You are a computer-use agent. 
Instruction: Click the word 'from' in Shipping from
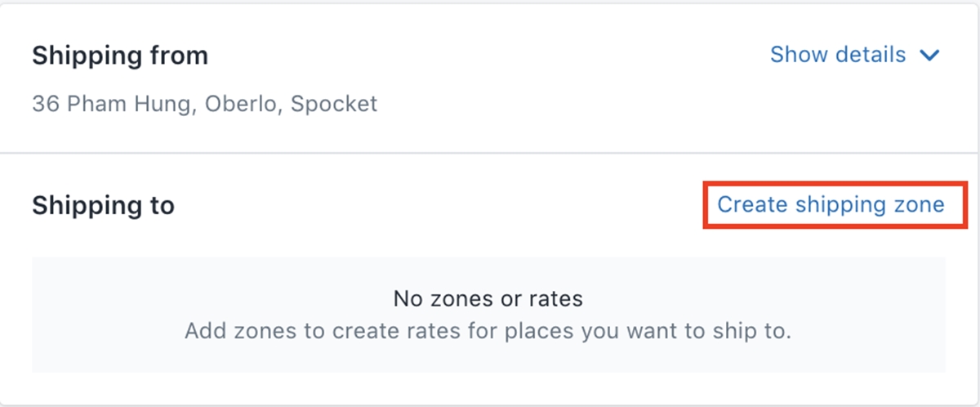click(x=182, y=56)
